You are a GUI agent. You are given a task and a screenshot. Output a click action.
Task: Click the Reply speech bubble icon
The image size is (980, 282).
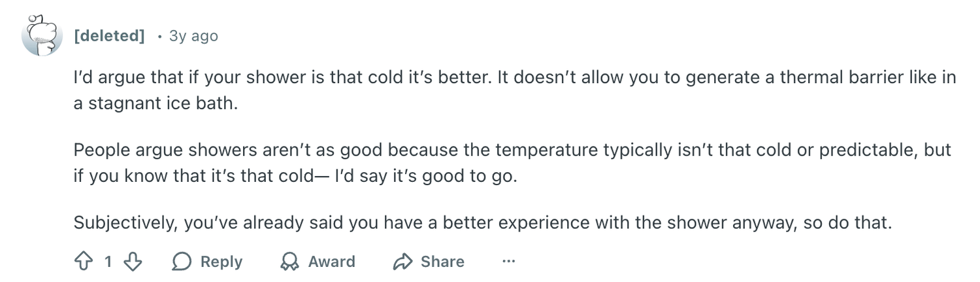tap(182, 262)
